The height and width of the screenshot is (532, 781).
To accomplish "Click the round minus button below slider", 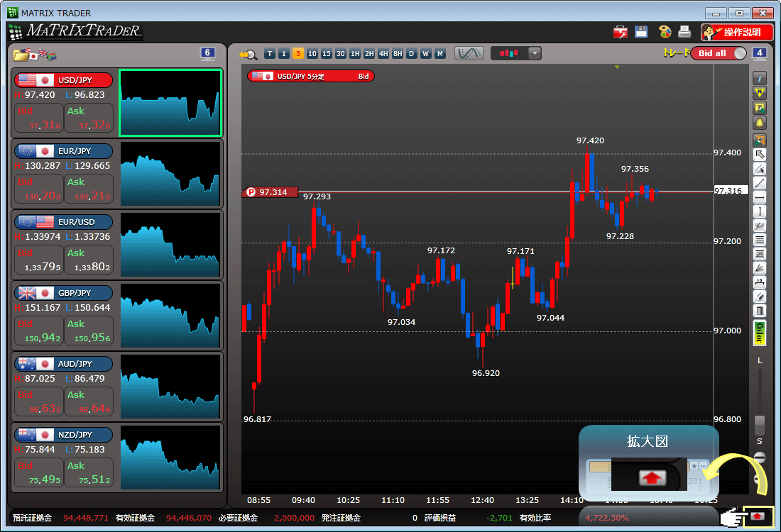I will point(760,456).
